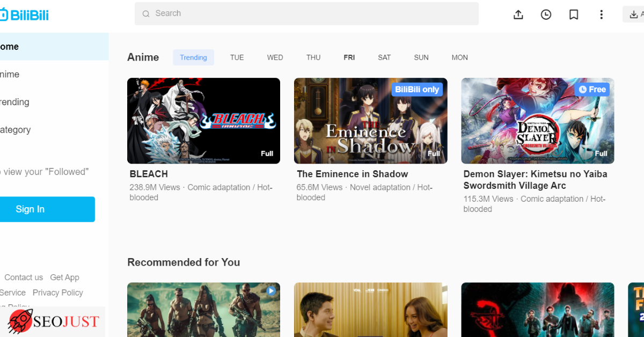Click the play badge on warriors thumbnail
This screenshot has height=337, width=644.
[x=271, y=291]
